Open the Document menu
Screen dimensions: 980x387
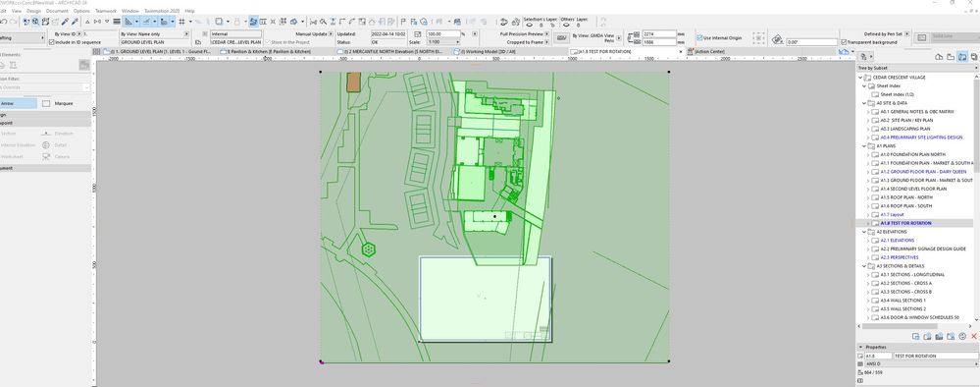[57, 11]
